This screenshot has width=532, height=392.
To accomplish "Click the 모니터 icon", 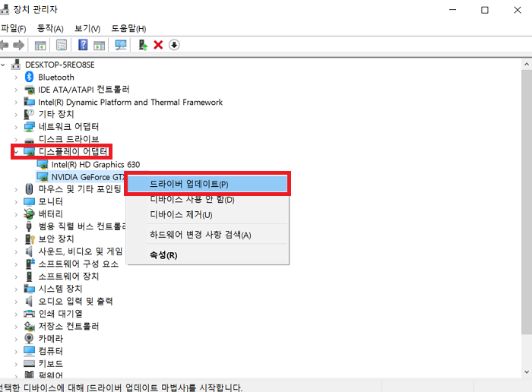I will (x=29, y=202).
